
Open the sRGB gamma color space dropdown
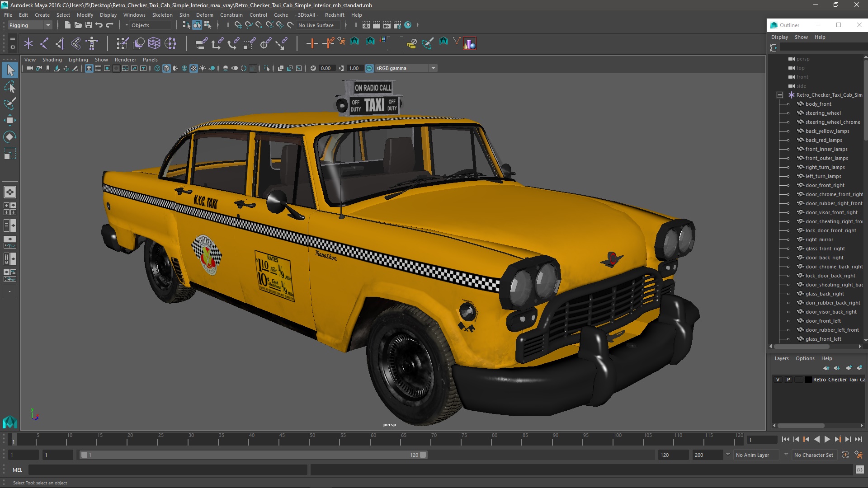[x=433, y=68]
